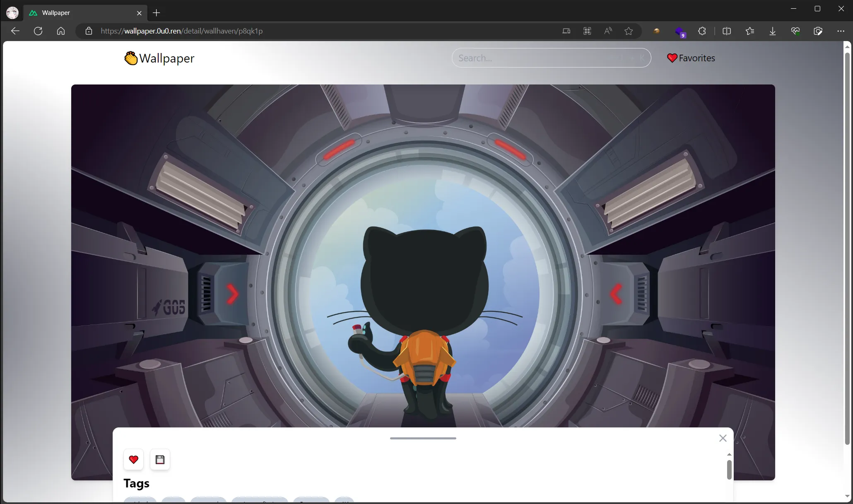Add this page to favorites star

pyautogui.click(x=629, y=31)
